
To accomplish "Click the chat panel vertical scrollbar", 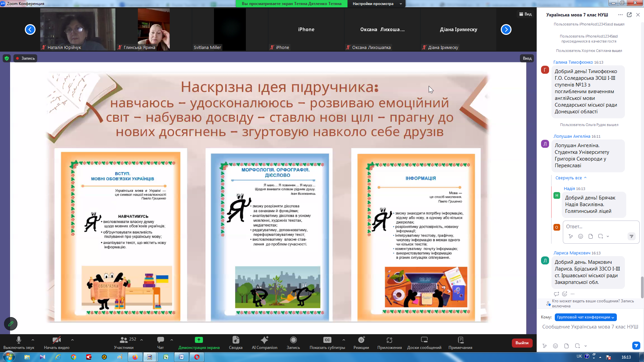I will coord(642,287).
